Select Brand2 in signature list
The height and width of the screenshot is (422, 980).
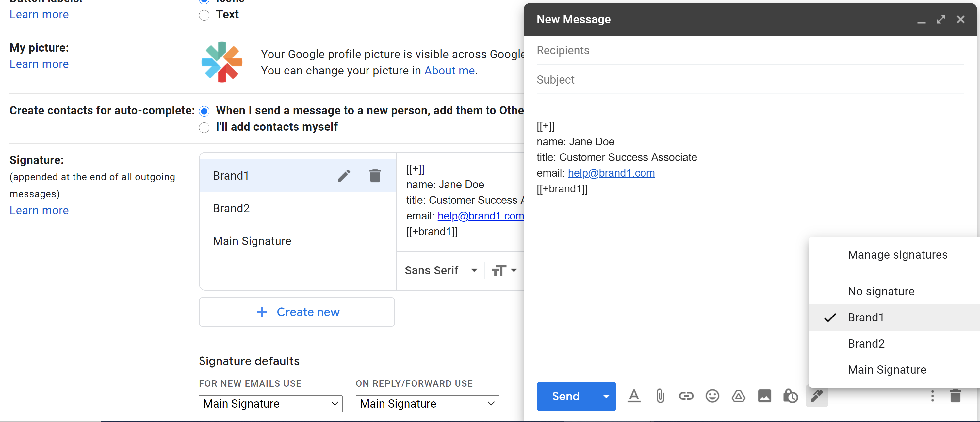pyautogui.click(x=298, y=208)
